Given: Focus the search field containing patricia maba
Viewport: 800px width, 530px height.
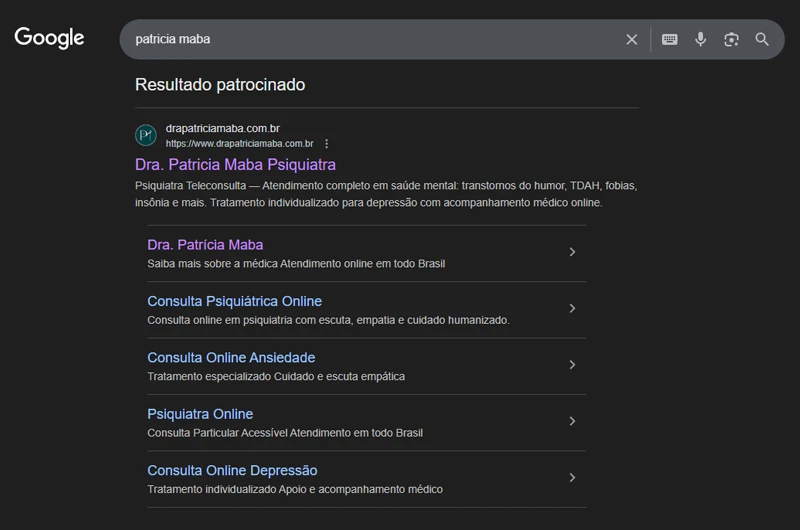Looking at the screenshot, I should point(370,39).
